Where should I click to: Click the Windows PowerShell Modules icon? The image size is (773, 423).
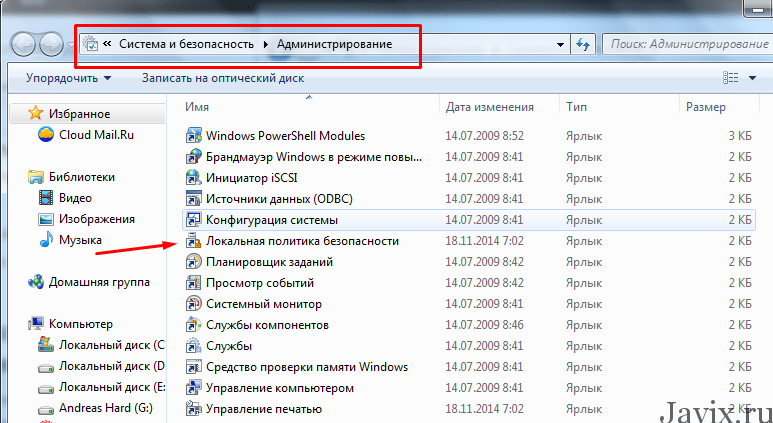[193, 136]
